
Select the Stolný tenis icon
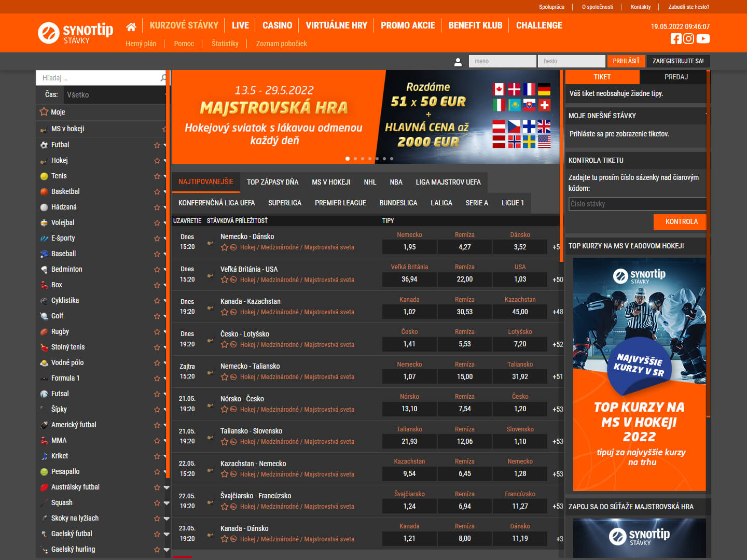pos(44,347)
